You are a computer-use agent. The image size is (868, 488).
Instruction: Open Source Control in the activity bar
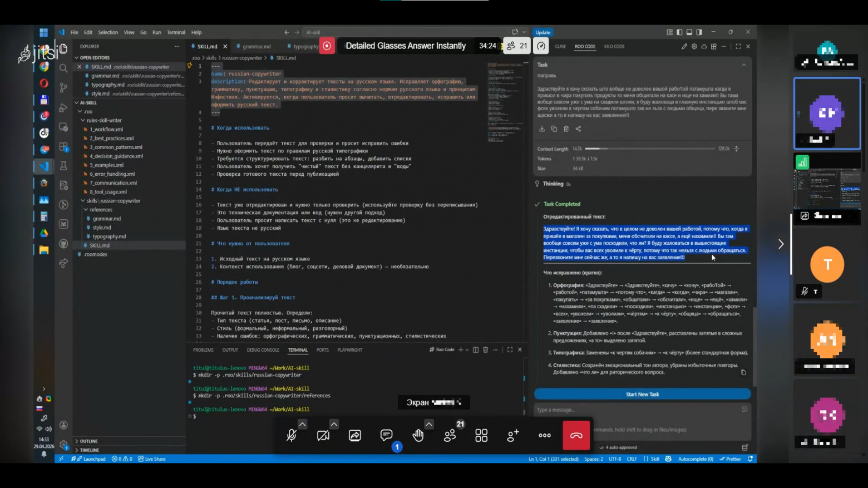[63, 87]
